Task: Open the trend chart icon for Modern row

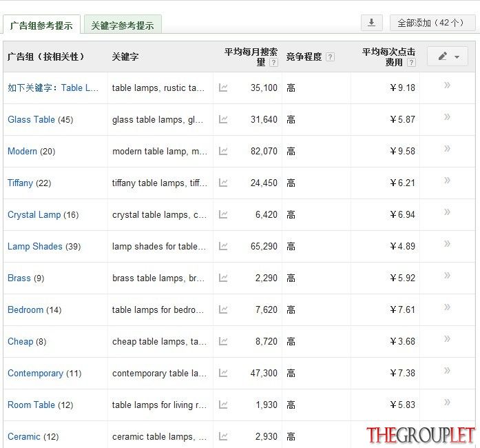Action: coord(223,151)
